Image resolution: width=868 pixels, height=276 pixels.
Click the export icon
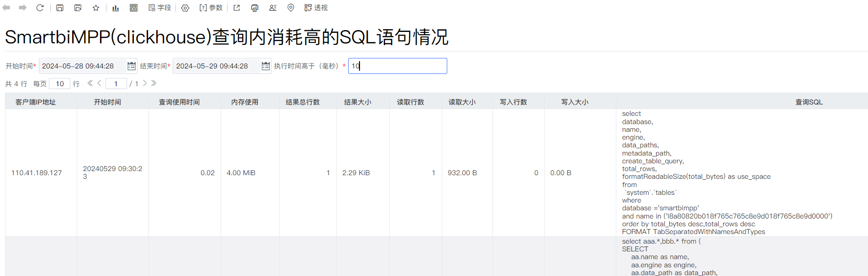(237, 8)
